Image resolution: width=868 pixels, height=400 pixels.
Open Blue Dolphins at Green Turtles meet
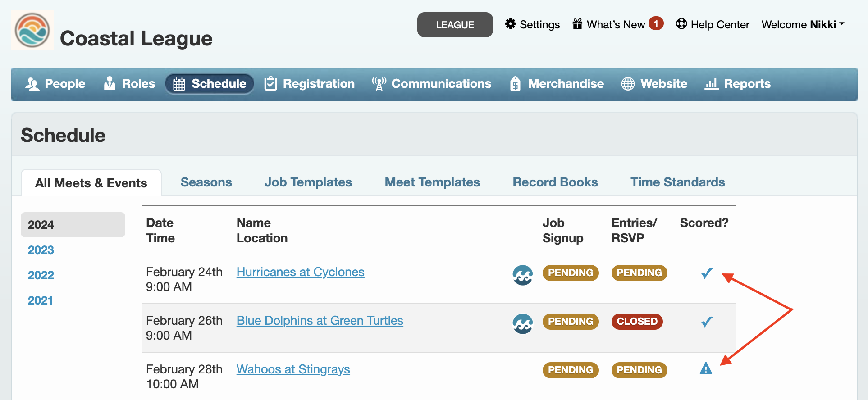[x=320, y=321]
